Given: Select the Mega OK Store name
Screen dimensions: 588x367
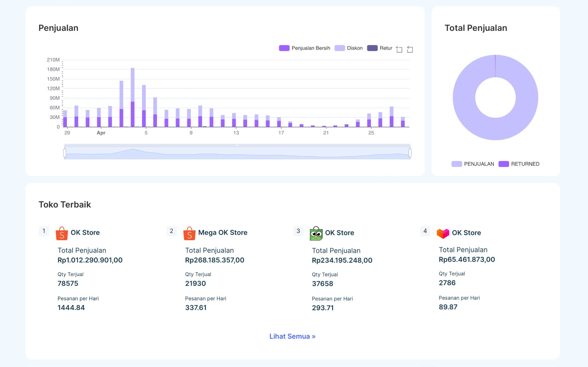Looking at the screenshot, I should tap(223, 232).
